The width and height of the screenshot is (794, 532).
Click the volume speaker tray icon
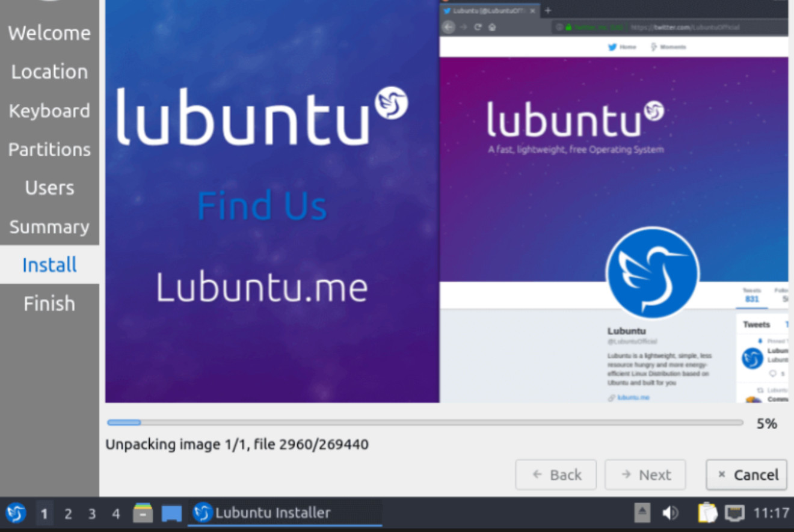[x=670, y=513]
